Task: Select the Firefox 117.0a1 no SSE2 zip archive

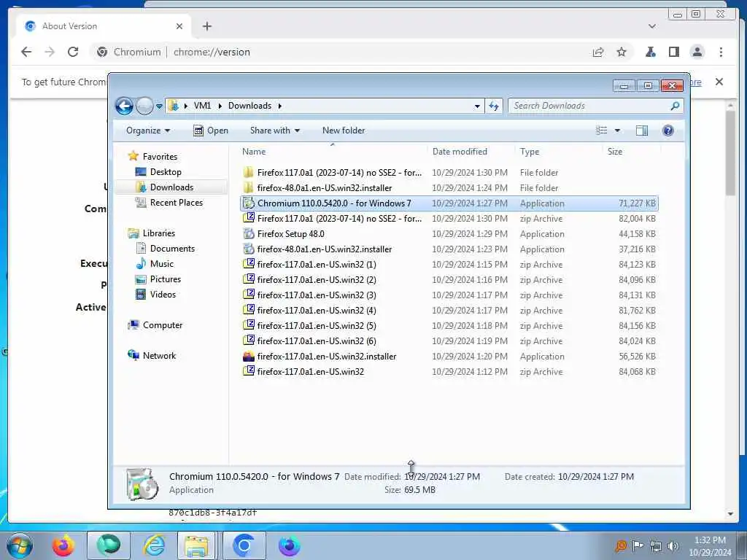Action: pos(449,219)
